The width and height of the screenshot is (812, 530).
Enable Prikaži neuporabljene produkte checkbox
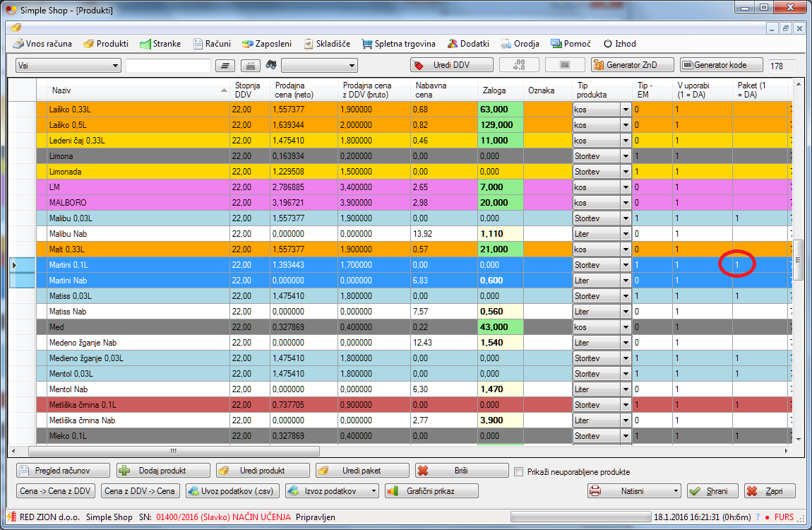[519, 472]
